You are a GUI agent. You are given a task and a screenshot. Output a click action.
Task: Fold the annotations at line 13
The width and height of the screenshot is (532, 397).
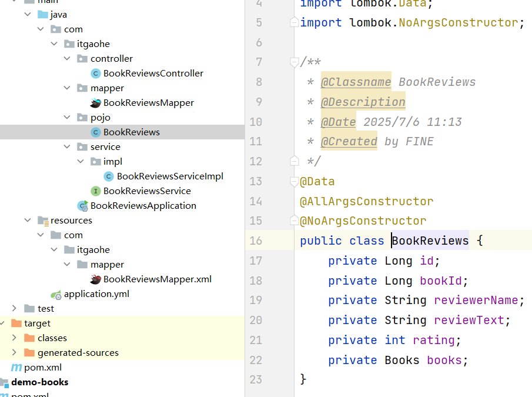294,182
